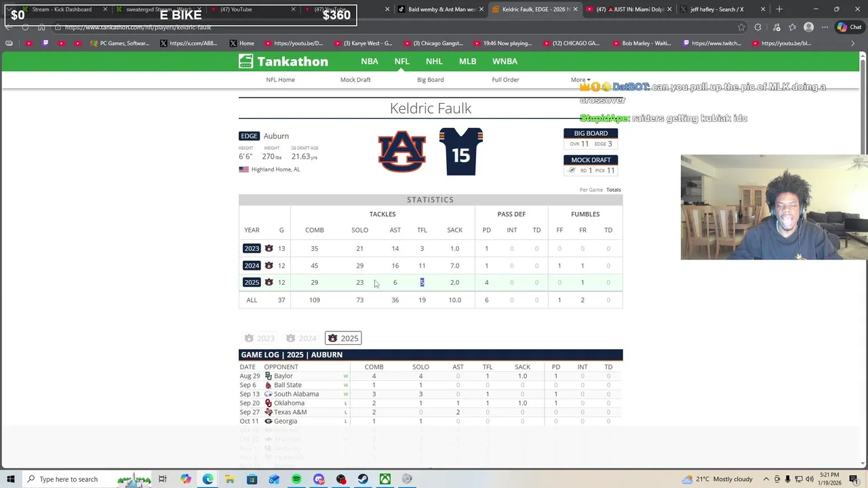
Task: Click the Ball State opponent name
Action: pos(288,385)
